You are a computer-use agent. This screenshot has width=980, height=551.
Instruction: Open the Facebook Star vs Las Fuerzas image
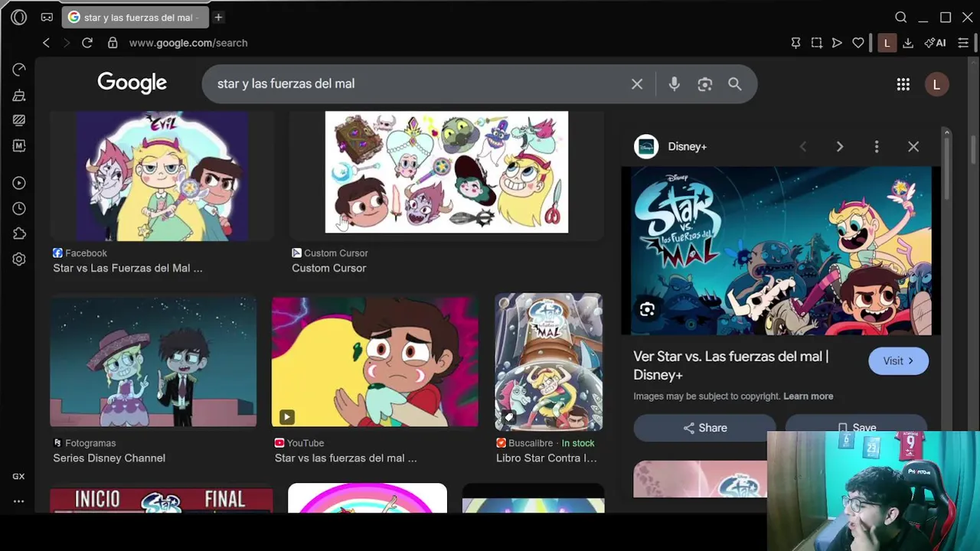pyautogui.click(x=162, y=176)
